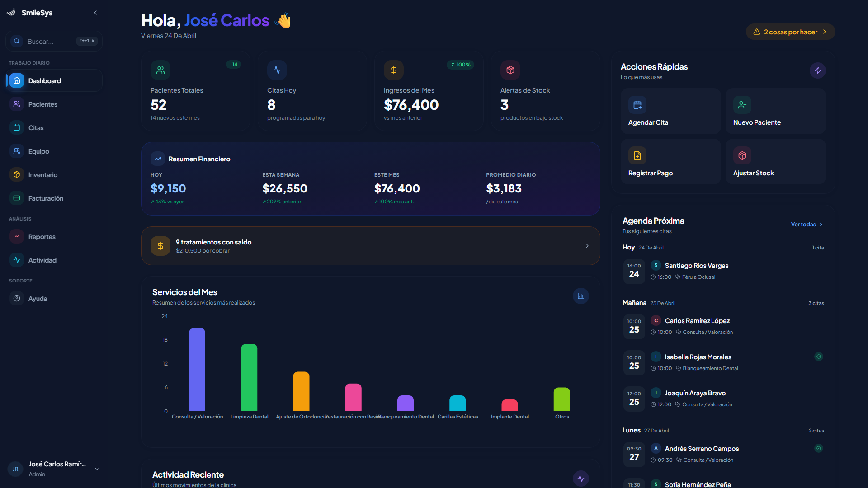Toggle green status icon for Isabella Rojas Morales

click(818, 357)
